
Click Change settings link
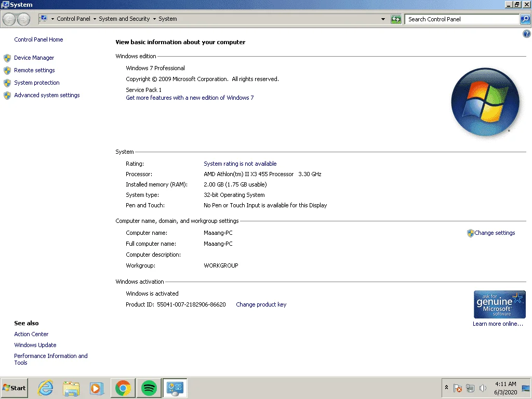coord(495,233)
